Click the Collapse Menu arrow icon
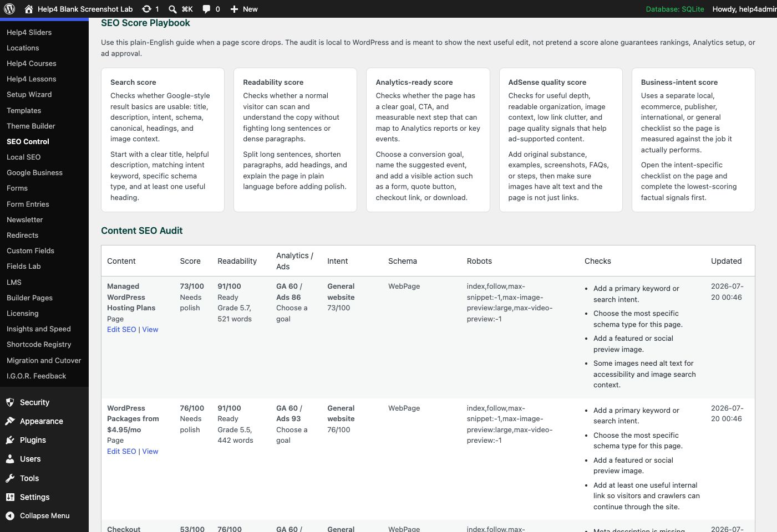The height and width of the screenshot is (532, 777). (x=10, y=515)
